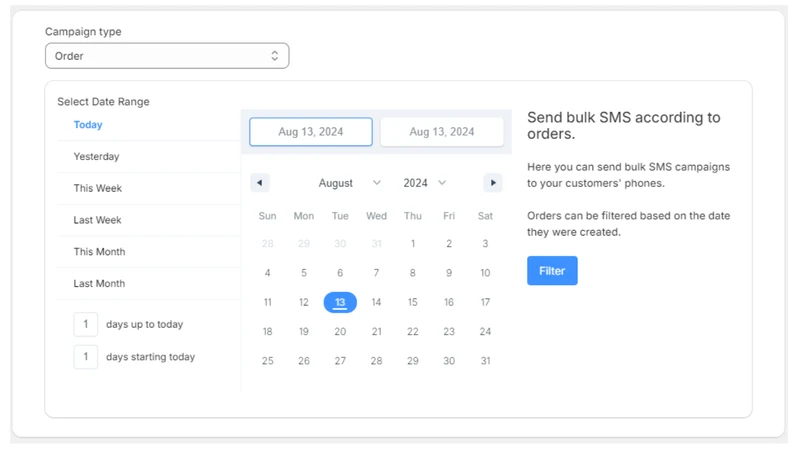Click the 31 in the last calendar row
The height and width of the screenshot is (450, 800).
[x=485, y=361]
